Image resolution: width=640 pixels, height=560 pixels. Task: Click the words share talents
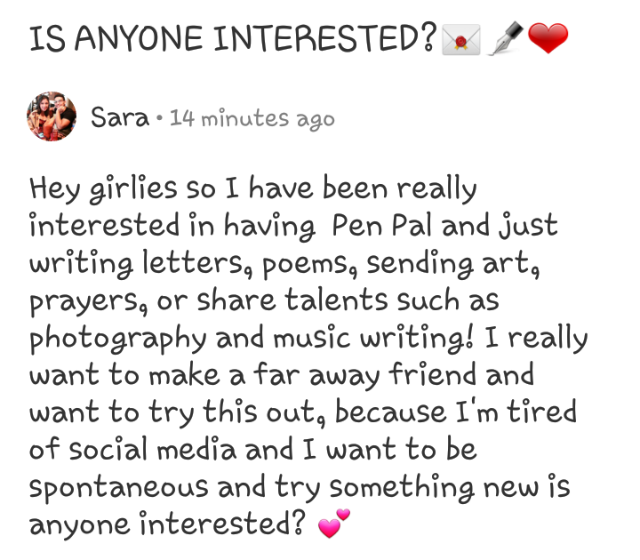click(x=292, y=300)
